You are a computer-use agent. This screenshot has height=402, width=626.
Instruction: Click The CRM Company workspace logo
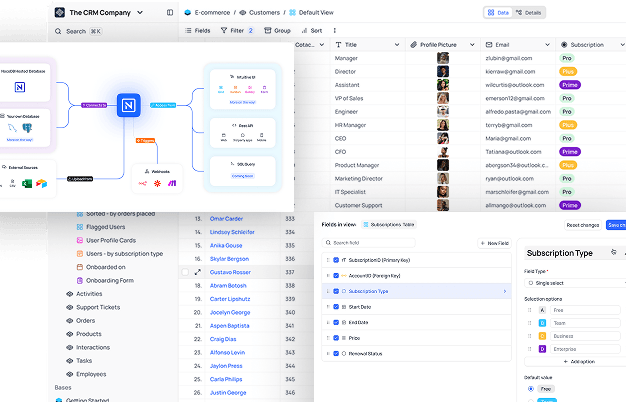[x=60, y=12]
